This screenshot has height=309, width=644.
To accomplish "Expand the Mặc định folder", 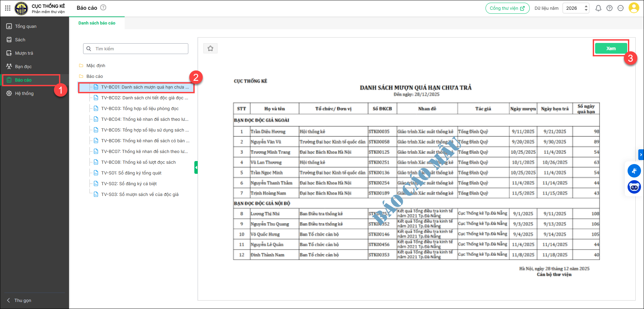I will pos(95,65).
